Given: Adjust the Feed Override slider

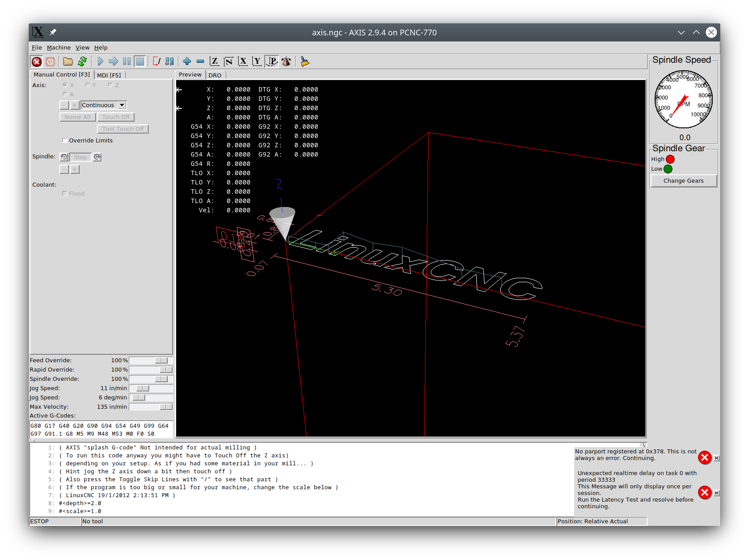Looking at the screenshot, I should [x=151, y=361].
